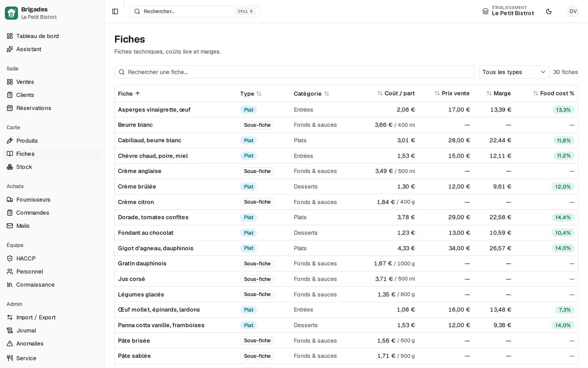Click the Clients clipboard icon
The height and width of the screenshot is (368, 588).
pyautogui.click(x=10, y=95)
